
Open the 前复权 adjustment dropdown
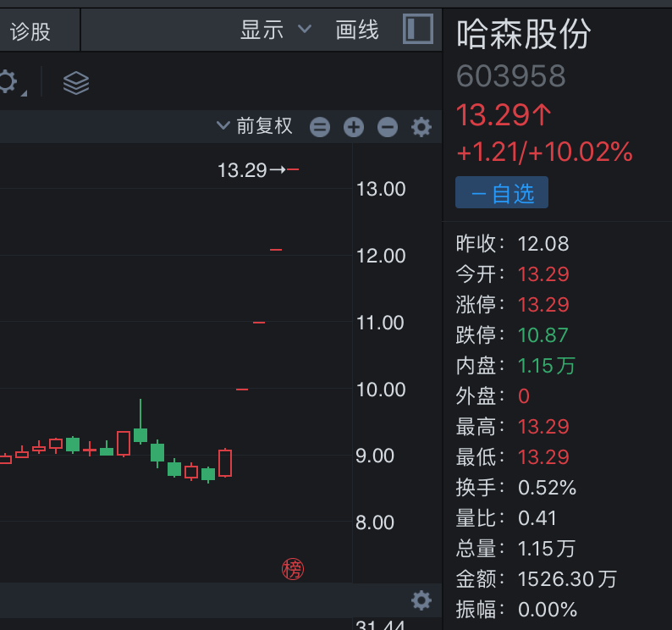tap(255, 126)
